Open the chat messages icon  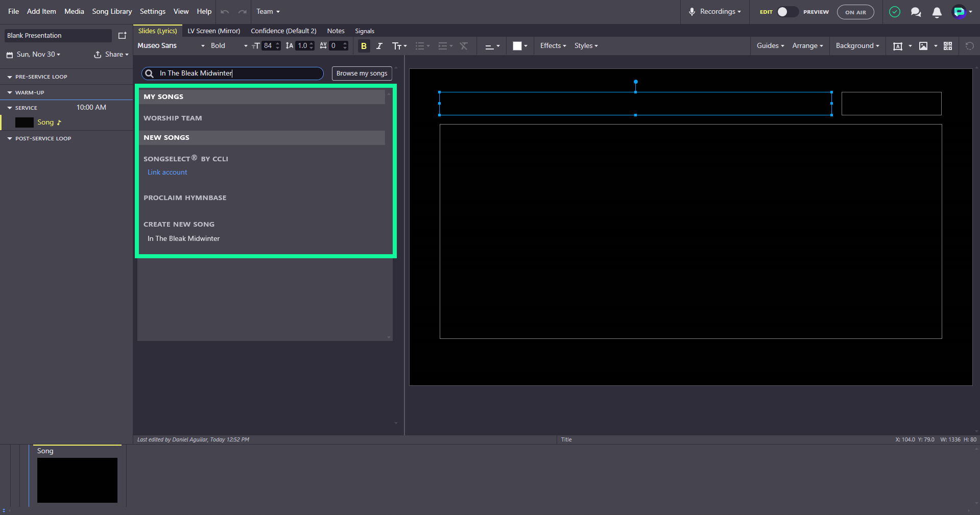(x=916, y=12)
